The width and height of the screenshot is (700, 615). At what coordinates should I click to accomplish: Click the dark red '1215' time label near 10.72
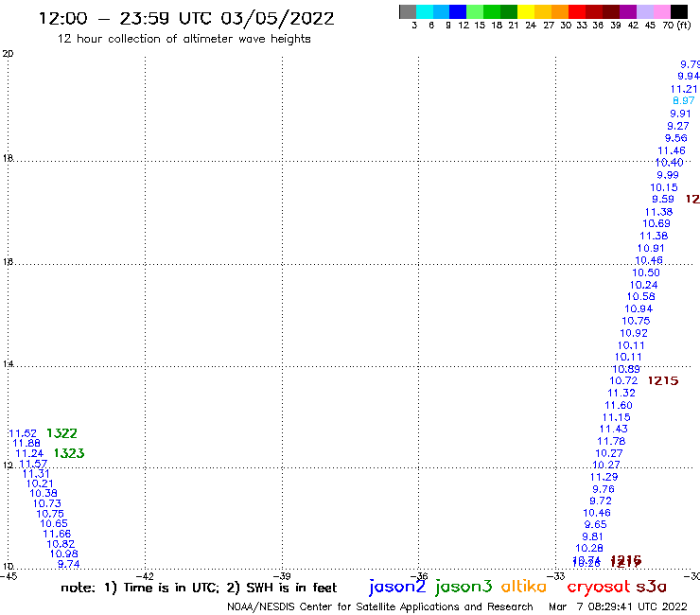tap(663, 380)
